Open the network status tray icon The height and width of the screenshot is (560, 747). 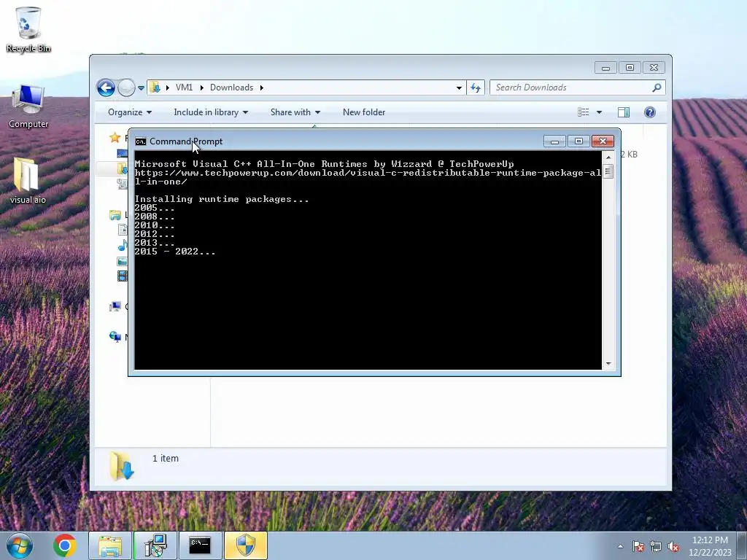[x=656, y=547]
